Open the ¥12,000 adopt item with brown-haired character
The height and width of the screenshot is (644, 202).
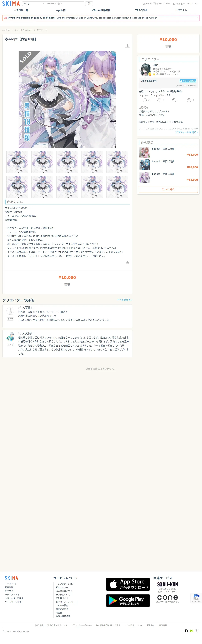pyautogui.click(x=168, y=152)
